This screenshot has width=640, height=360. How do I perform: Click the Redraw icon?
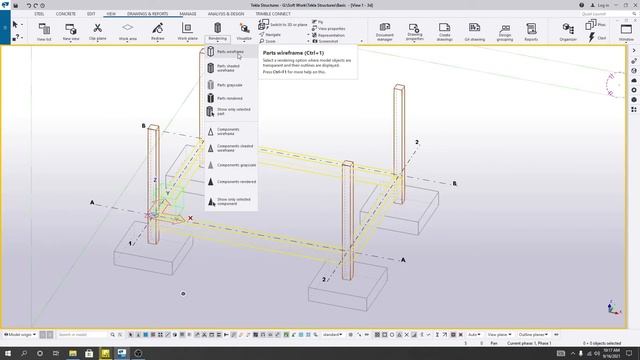pyautogui.click(x=158, y=32)
